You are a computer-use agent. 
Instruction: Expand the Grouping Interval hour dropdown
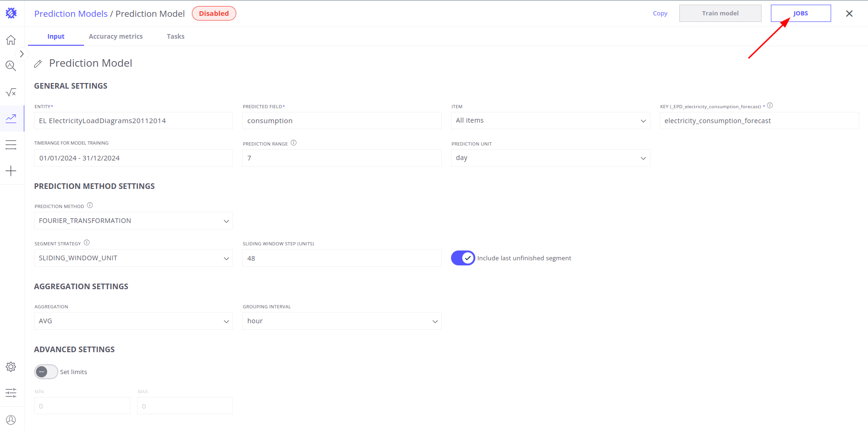pyautogui.click(x=341, y=321)
